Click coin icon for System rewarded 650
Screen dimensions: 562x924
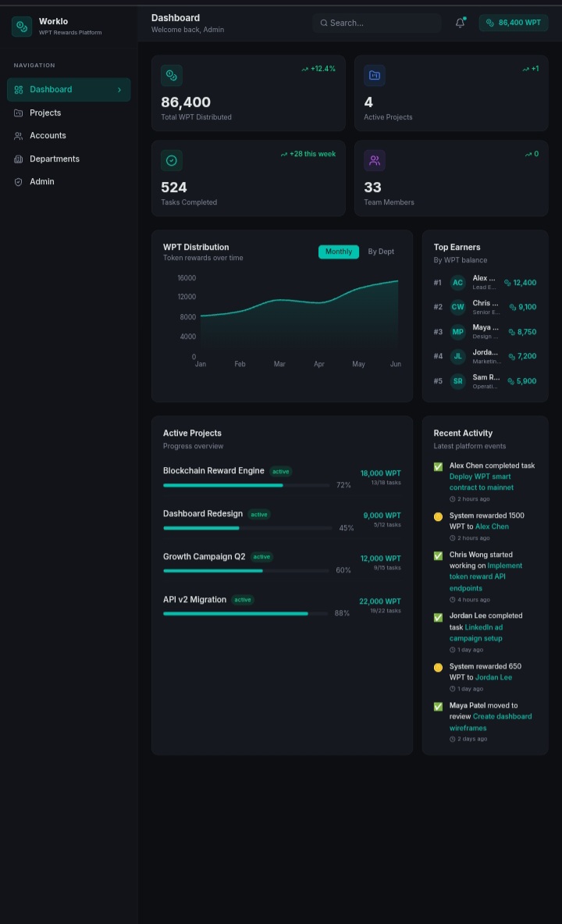point(439,668)
